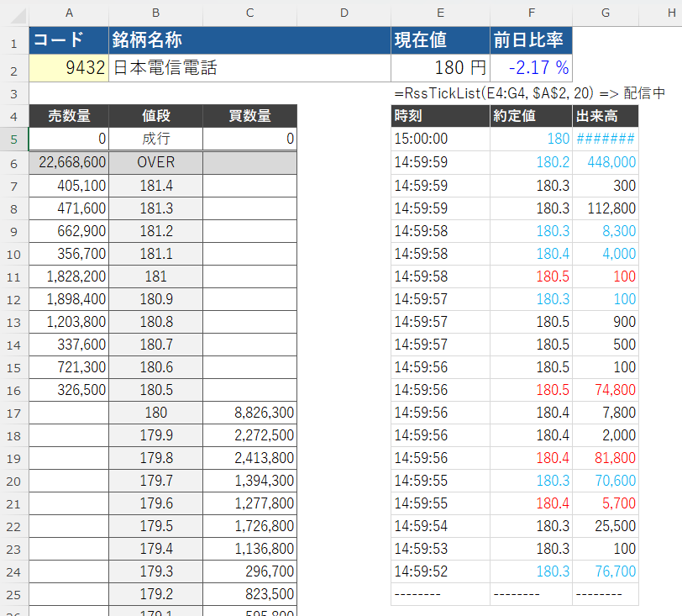Click the コード header cell
Screen dimensions: 682x616
(x=69, y=40)
